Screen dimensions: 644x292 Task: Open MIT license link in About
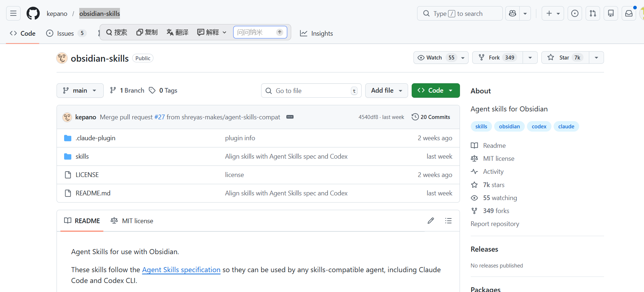[493, 159]
